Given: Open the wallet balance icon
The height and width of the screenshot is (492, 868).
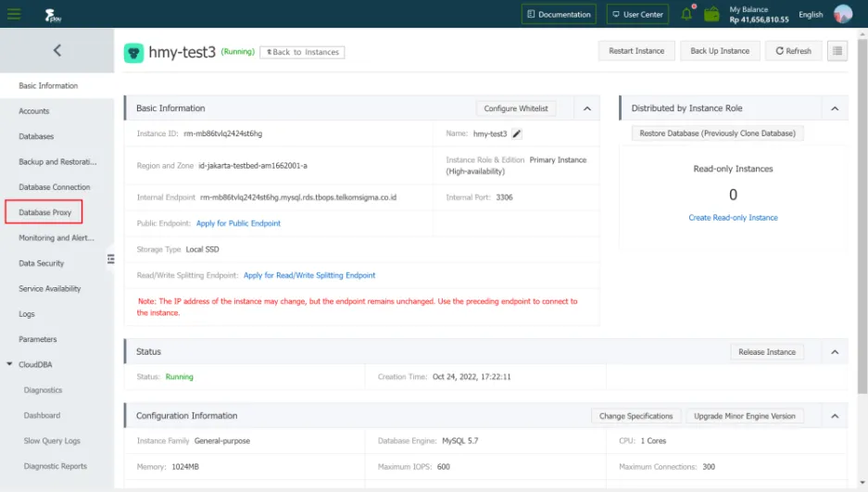Looking at the screenshot, I should coord(711,14).
